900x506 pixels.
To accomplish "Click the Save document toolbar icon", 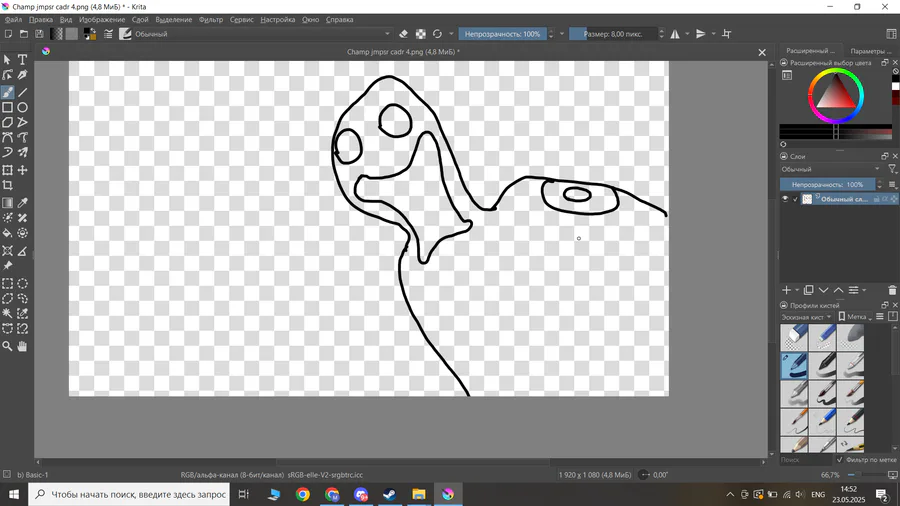I will (39, 34).
